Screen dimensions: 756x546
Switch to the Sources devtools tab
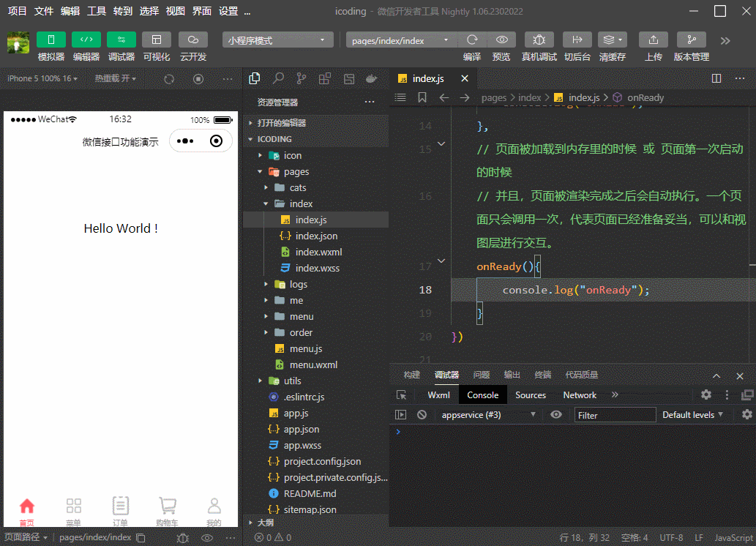(531, 395)
